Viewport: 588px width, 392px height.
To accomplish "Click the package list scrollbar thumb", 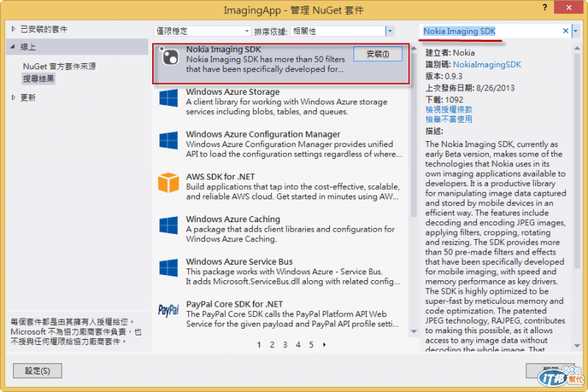I will (414, 135).
